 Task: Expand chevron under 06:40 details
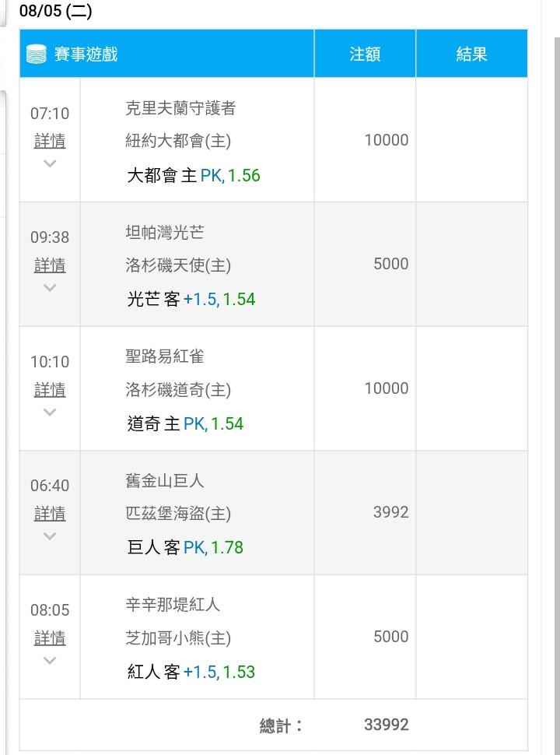(50, 536)
